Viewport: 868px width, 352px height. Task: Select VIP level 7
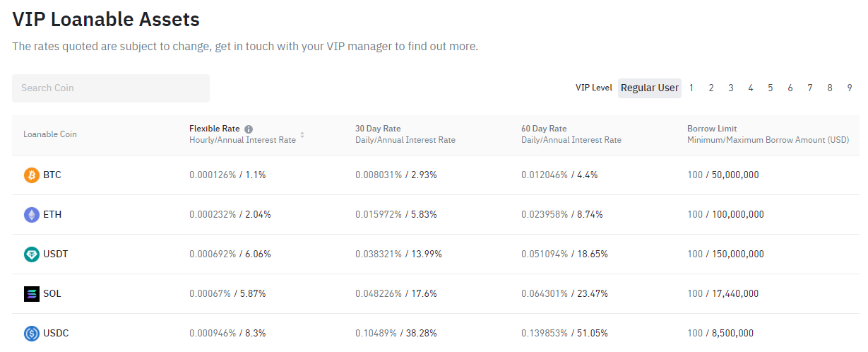[x=810, y=88]
